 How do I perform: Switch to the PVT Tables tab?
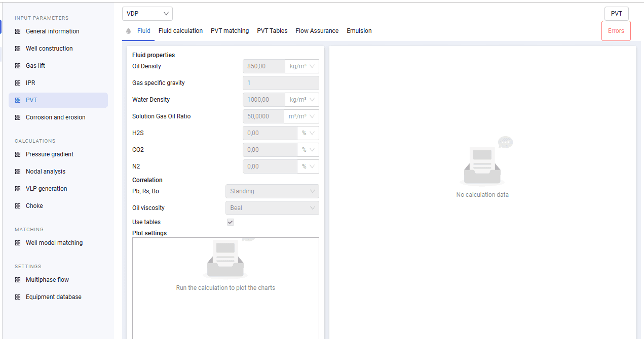[272, 31]
